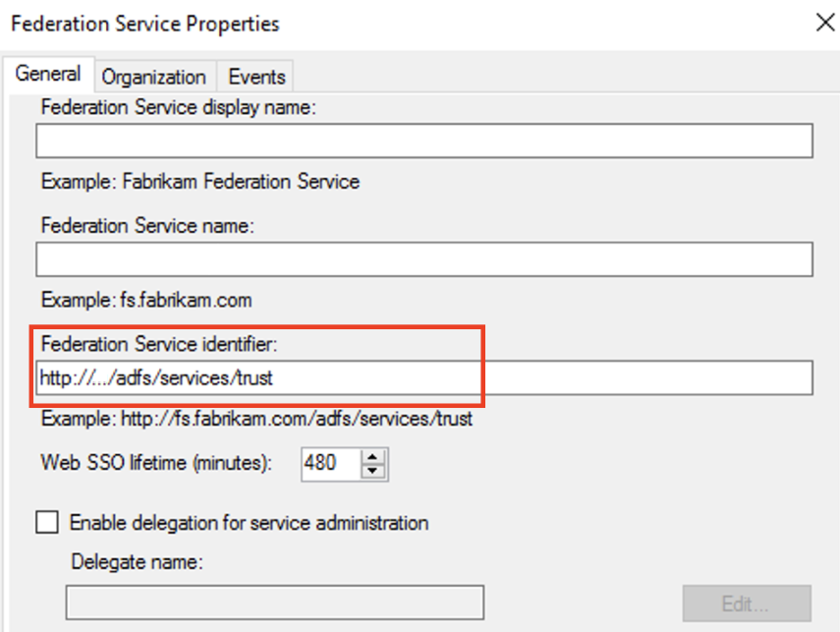Open the Events tab
Image resolution: width=840 pixels, height=632 pixels.
[256, 77]
